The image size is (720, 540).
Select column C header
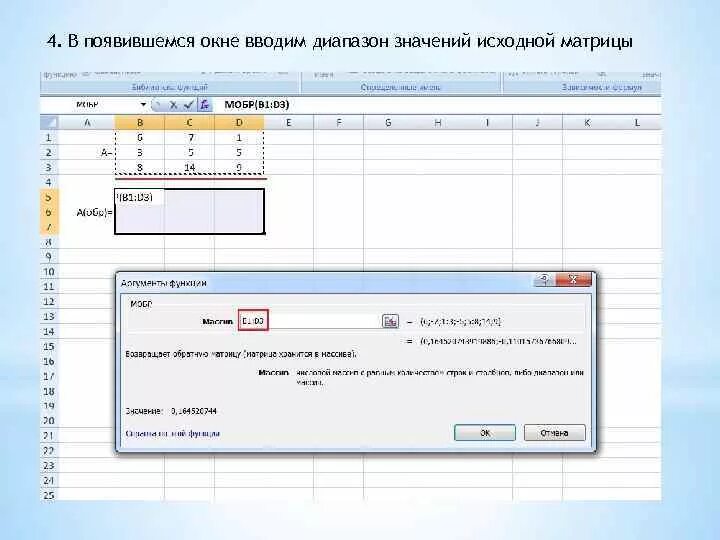pos(189,123)
